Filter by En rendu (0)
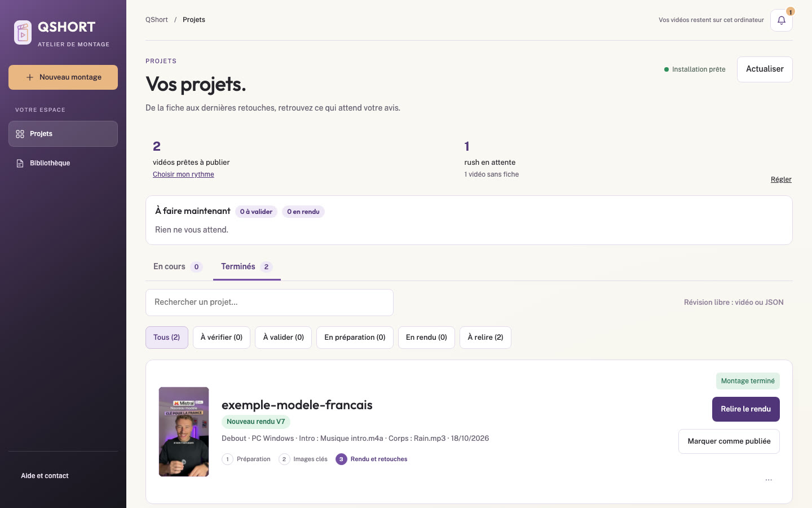The width and height of the screenshot is (812, 508). click(426, 338)
